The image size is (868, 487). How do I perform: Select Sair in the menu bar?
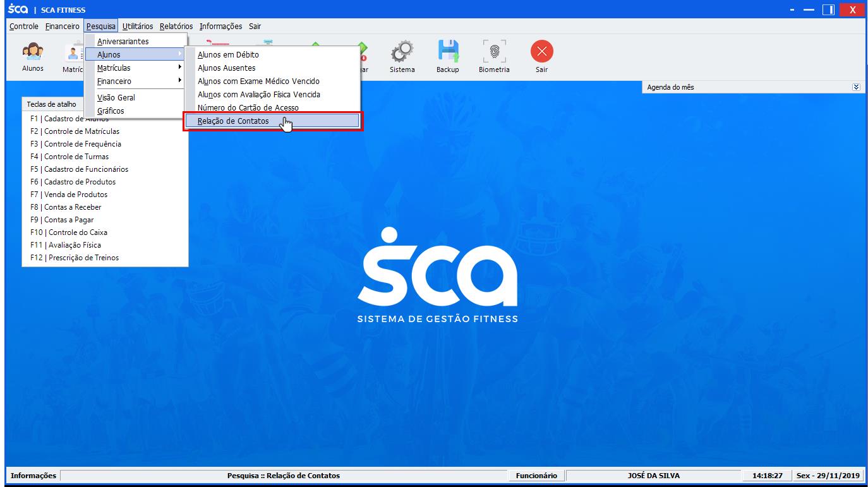(x=255, y=27)
